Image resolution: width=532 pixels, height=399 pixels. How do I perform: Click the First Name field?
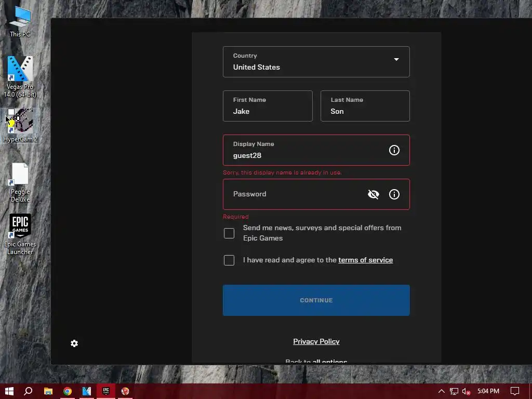(268, 106)
